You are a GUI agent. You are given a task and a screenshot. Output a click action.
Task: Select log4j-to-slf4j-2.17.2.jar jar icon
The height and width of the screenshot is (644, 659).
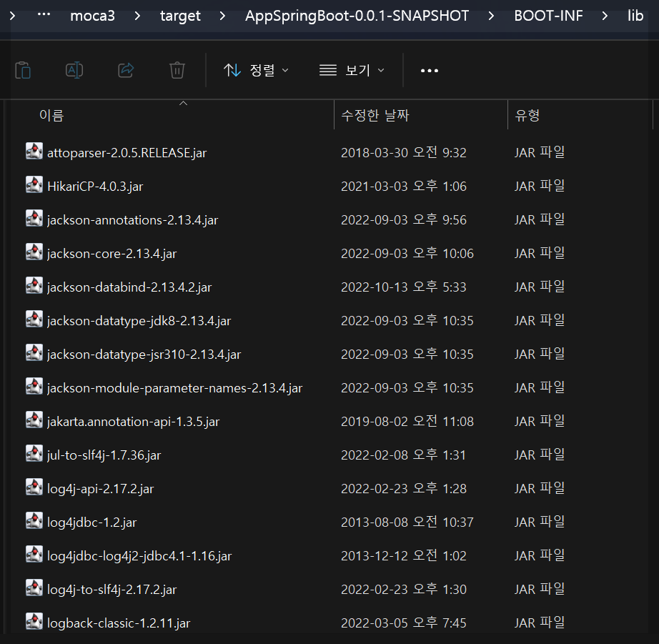click(x=34, y=588)
